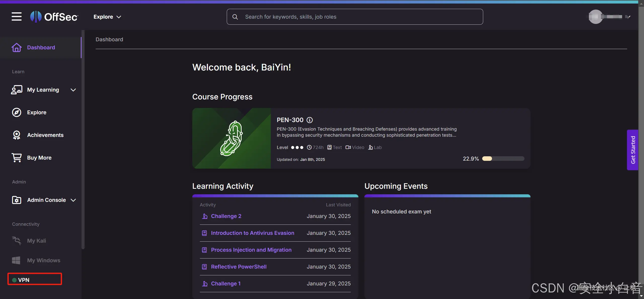
Task: Click the Dashboard home icon
Action: point(17,48)
